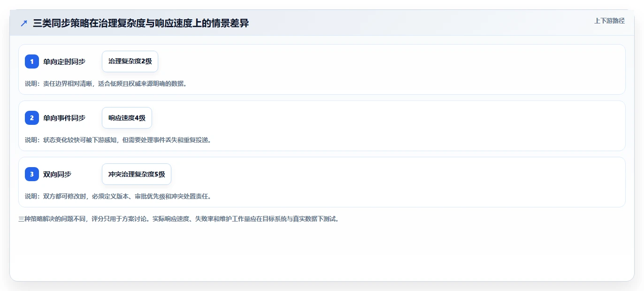The width and height of the screenshot is (644, 291).
Task: Click the description starting 说明：状态变化较快
Action: tap(118, 140)
